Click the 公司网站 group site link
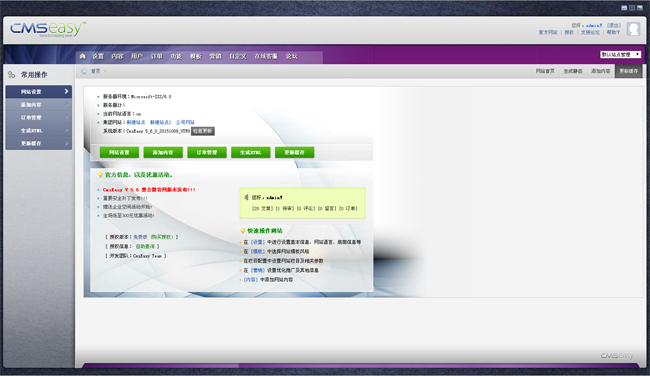Image resolution: width=650 pixels, height=376 pixels. [185, 122]
